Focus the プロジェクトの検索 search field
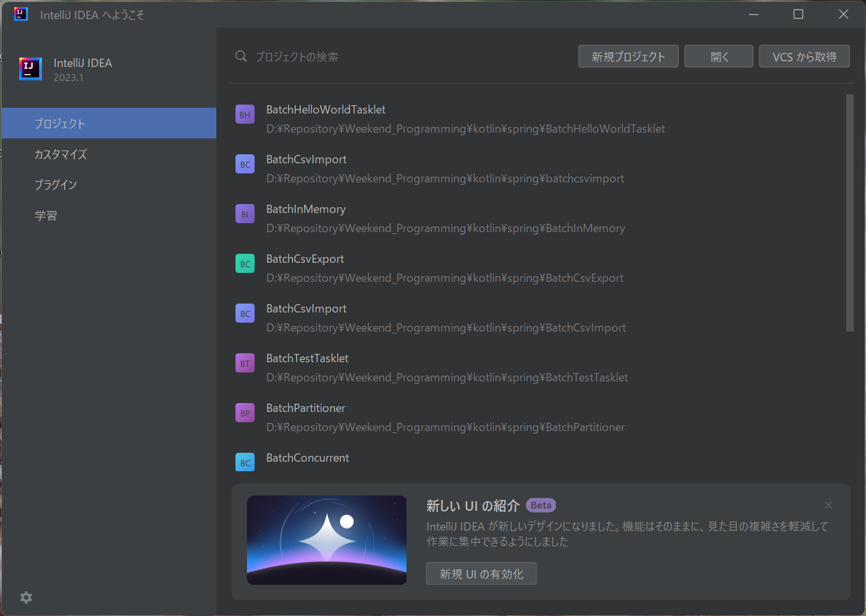 (402, 57)
